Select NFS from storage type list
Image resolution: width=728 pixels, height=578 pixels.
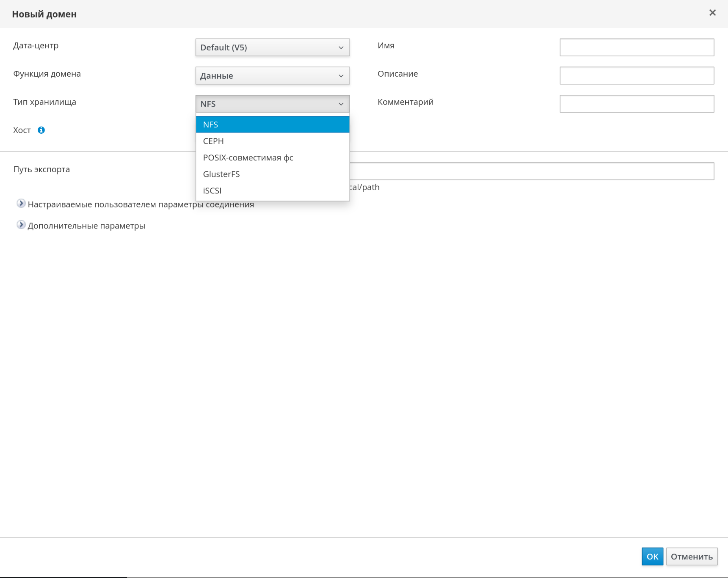(x=272, y=125)
